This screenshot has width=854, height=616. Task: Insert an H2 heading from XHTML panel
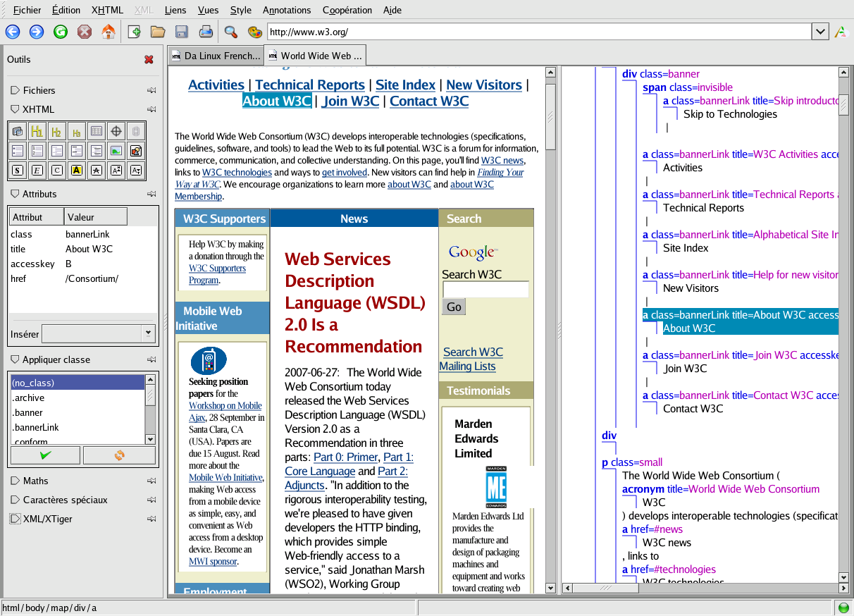pyautogui.click(x=57, y=131)
